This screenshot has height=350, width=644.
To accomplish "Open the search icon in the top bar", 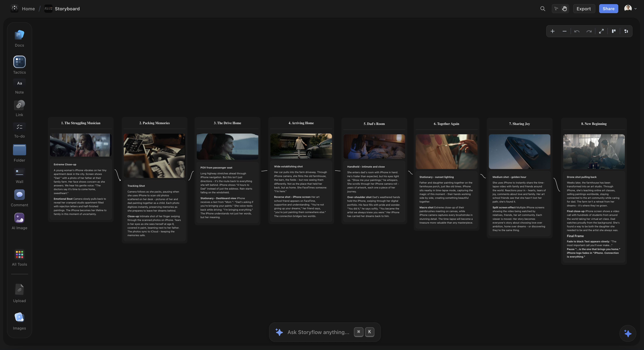I will [x=542, y=8].
